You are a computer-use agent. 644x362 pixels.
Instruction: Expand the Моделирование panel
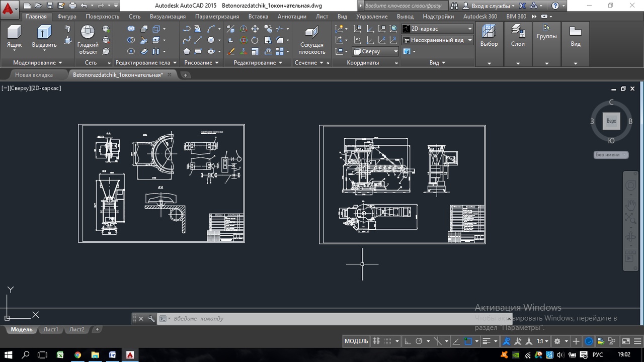(x=38, y=63)
